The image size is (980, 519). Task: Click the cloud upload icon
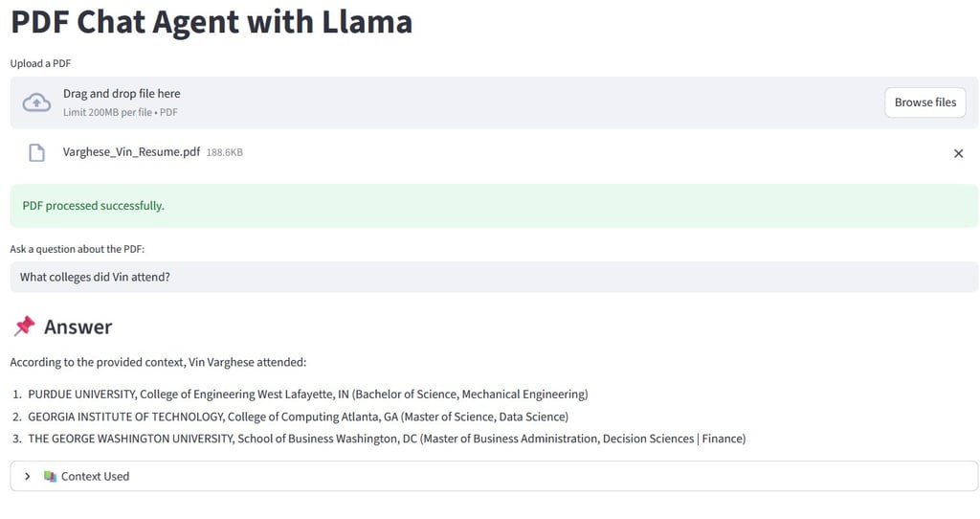[37, 102]
